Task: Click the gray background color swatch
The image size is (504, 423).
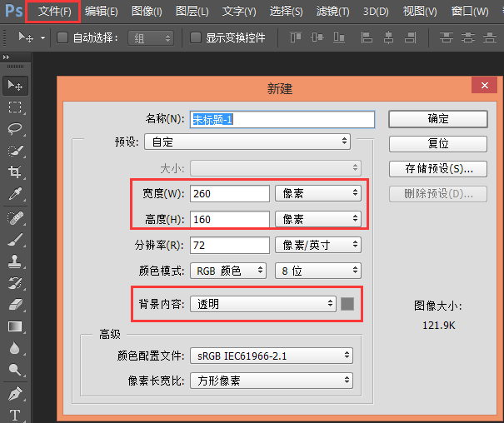Action: coord(347,304)
